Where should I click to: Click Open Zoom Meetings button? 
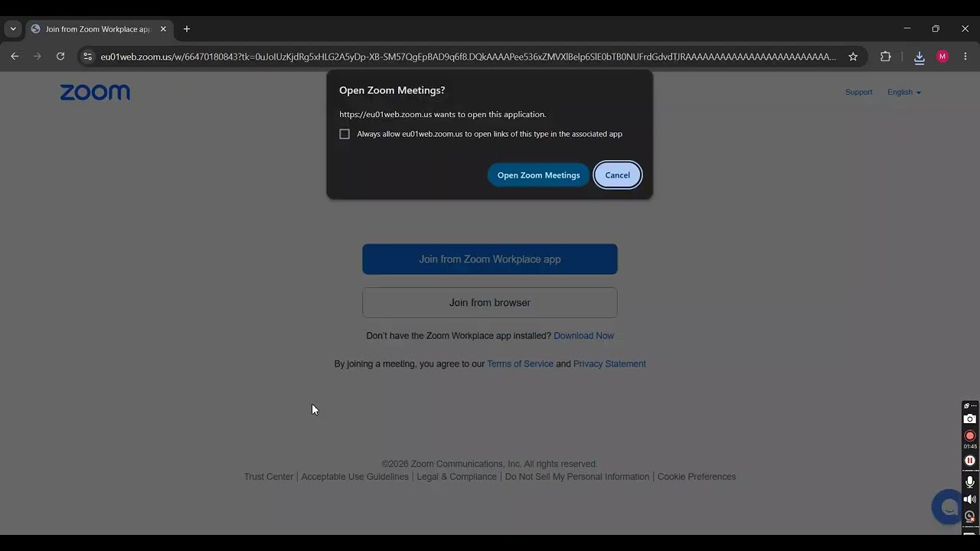(x=539, y=175)
